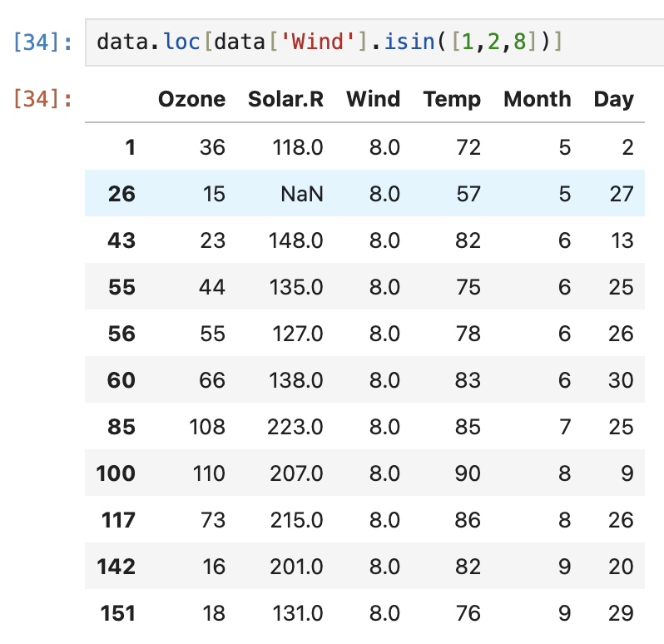Click the Solar.R column header
664x644 pixels.
click(x=286, y=99)
